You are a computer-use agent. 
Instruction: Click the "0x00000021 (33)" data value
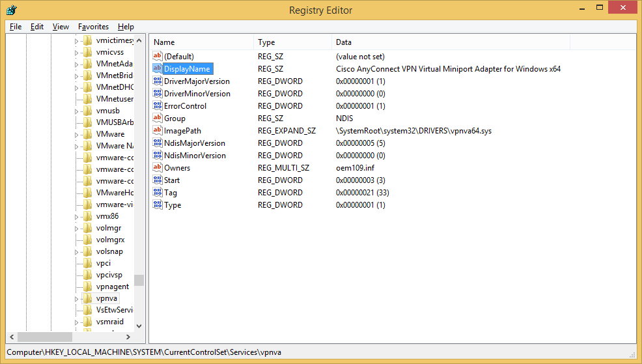point(363,193)
